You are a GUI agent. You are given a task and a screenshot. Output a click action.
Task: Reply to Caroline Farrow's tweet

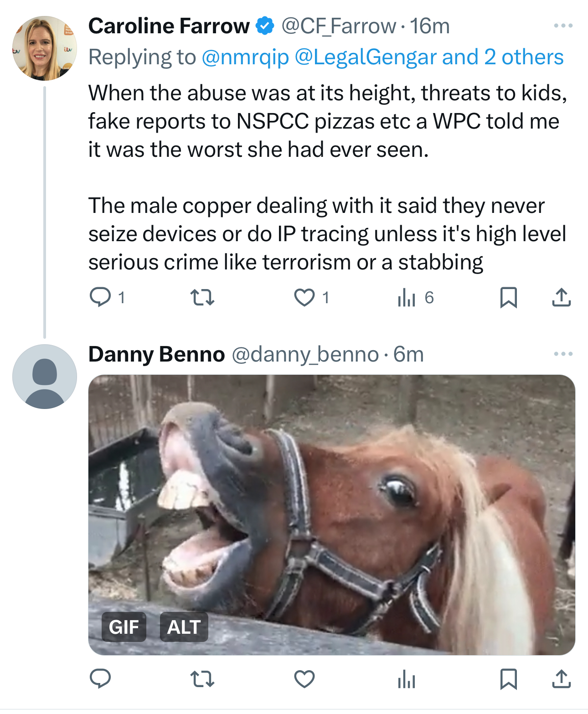100,297
